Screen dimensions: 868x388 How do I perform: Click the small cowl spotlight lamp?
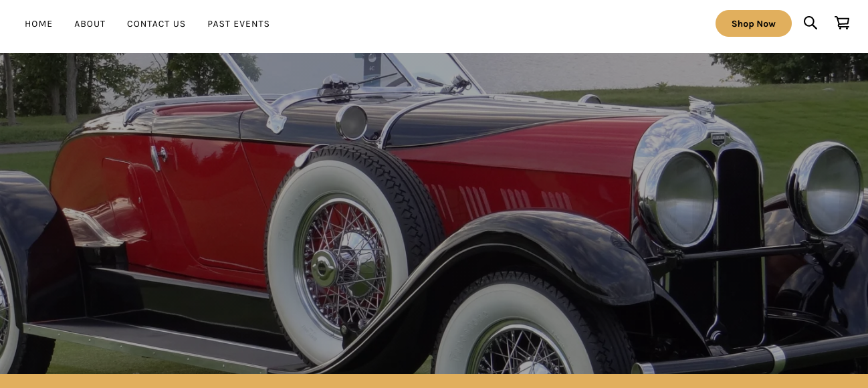pyautogui.click(x=352, y=122)
